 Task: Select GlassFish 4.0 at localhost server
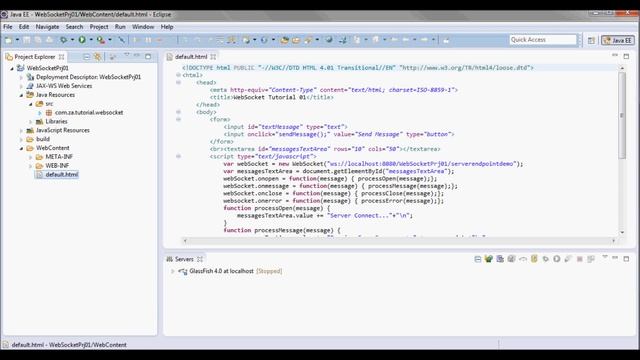click(221, 271)
